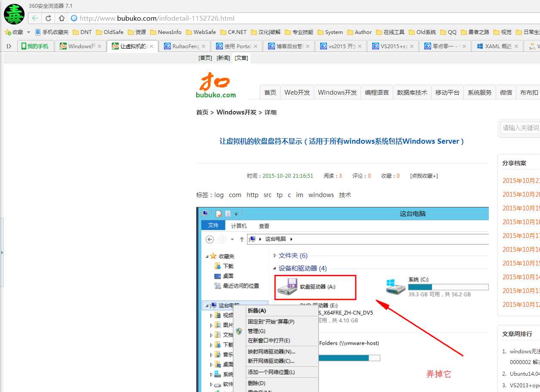Viewport: 540px width, 392px height.
Task: Open the 2015年10月19 archive link
Action: [521, 208]
